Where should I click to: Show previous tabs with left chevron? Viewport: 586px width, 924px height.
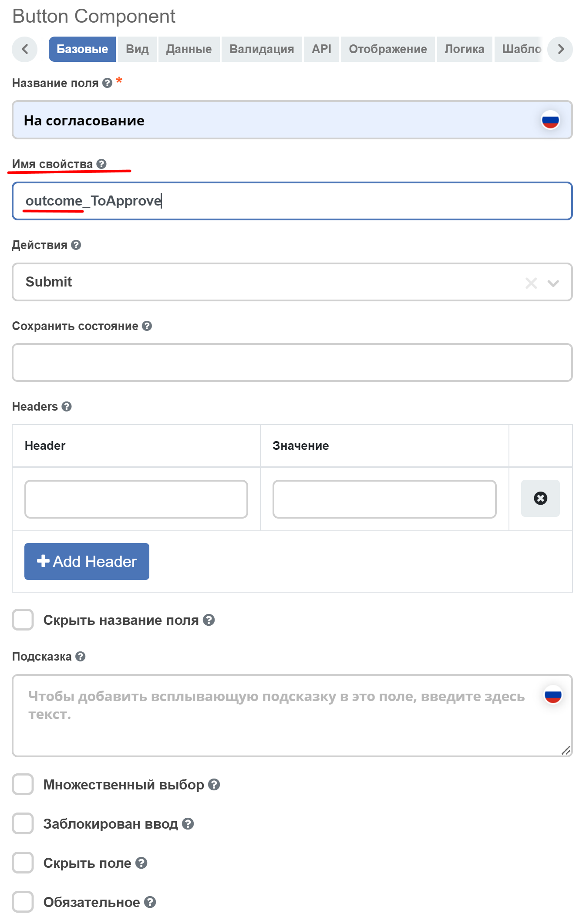(25, 49)
